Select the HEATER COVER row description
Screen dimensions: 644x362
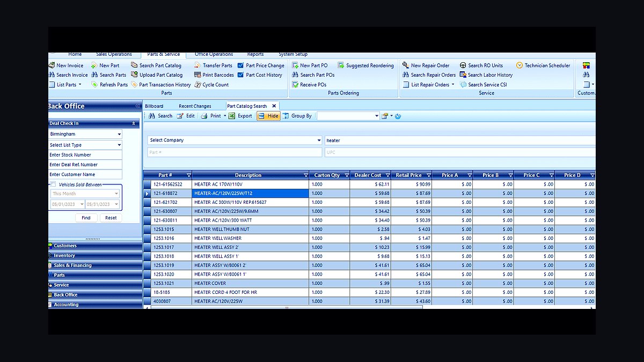(x=250, y=283)
